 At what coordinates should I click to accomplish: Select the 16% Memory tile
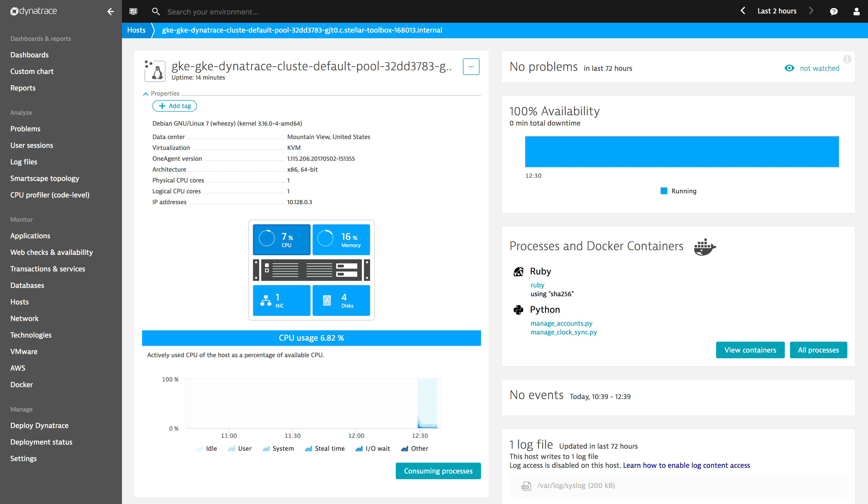coord(341,240)
